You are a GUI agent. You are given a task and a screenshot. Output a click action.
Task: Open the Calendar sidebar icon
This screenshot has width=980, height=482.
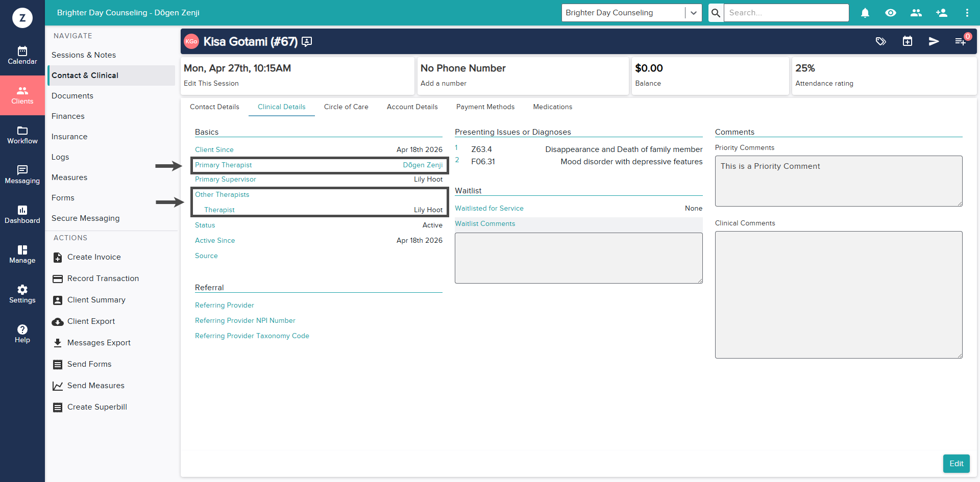pyautogui.click(x=22, y=56)
